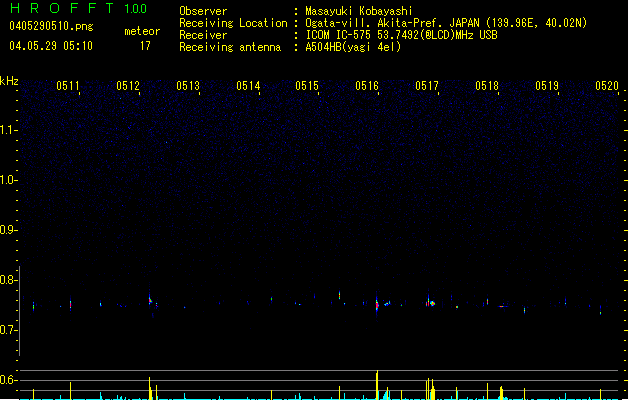Click the 0518 time marker
This screenshot has height=400, width=629.
tap(487, 86)
